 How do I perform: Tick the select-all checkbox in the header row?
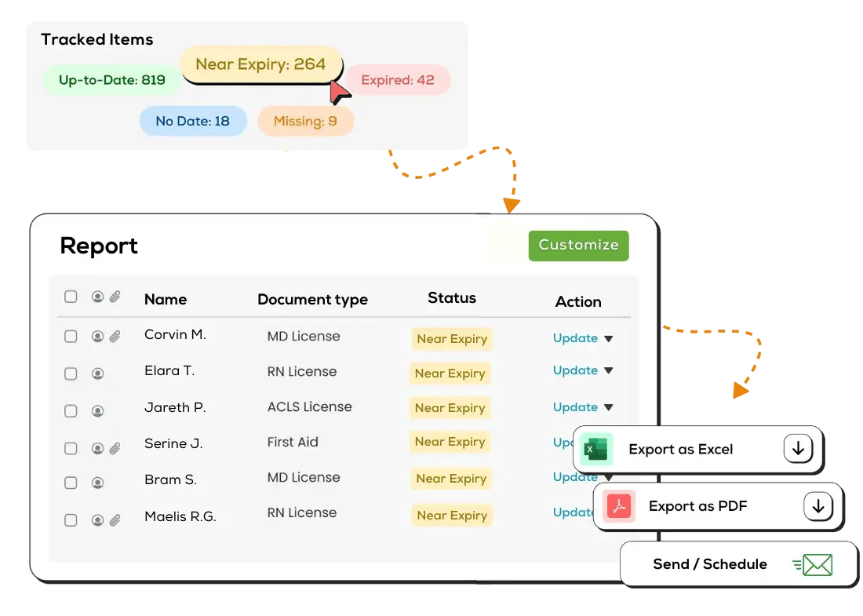[71, 297]
